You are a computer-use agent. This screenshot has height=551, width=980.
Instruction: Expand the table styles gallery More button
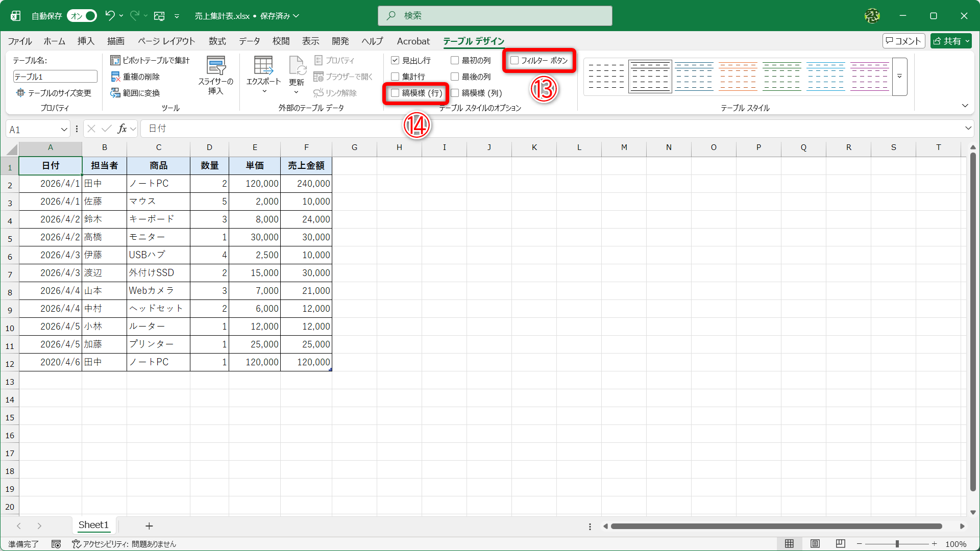pos(900,77)
